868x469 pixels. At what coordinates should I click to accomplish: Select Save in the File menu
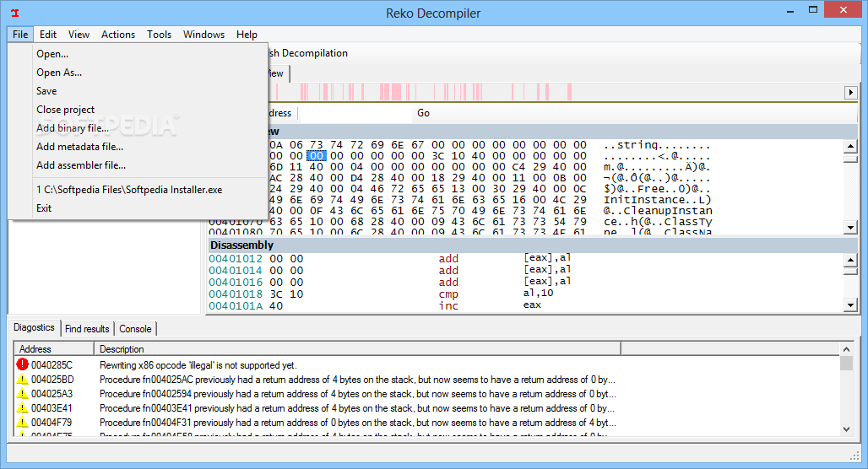[138, 91]
